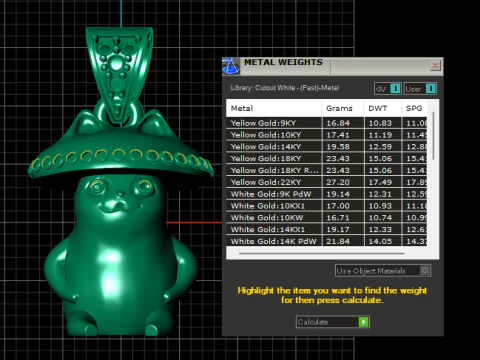
Task: Sort by the Metal column header
Action: tap(274, 108)
